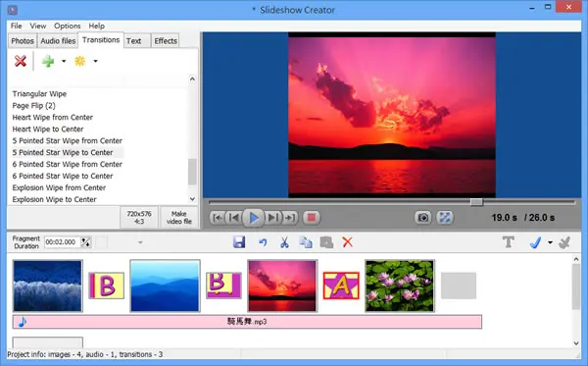Viewport: 588px width, 366px height.
Task: Click the red Stop button
Action: click(312, 218)
